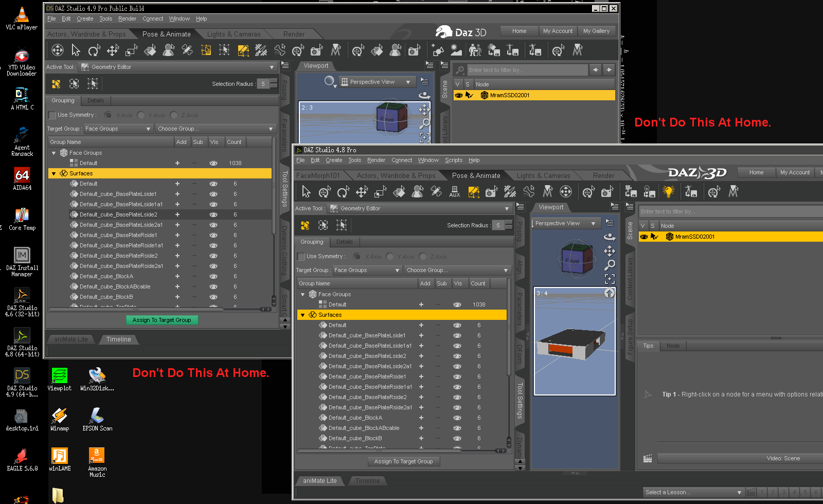Viewport: 823px width, 504px height.
Task: Adjust the Selection Radius stepper in DAZ Studio 4.9
Action: [274, 84]
